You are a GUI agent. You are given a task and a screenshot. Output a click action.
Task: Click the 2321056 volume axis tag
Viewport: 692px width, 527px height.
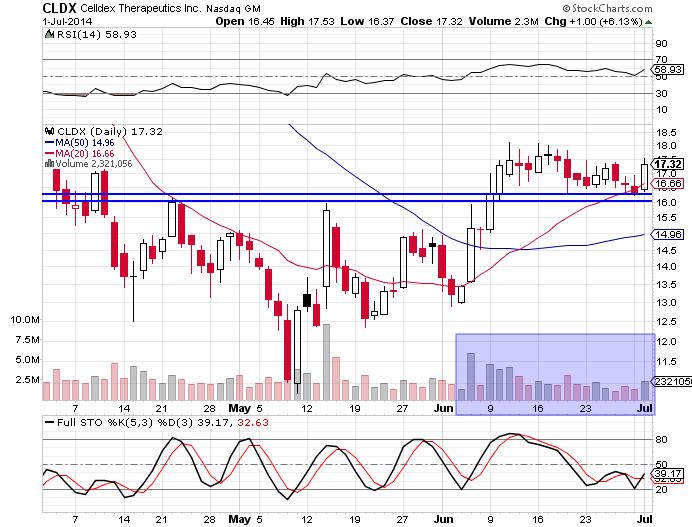[x=672, y=381]
